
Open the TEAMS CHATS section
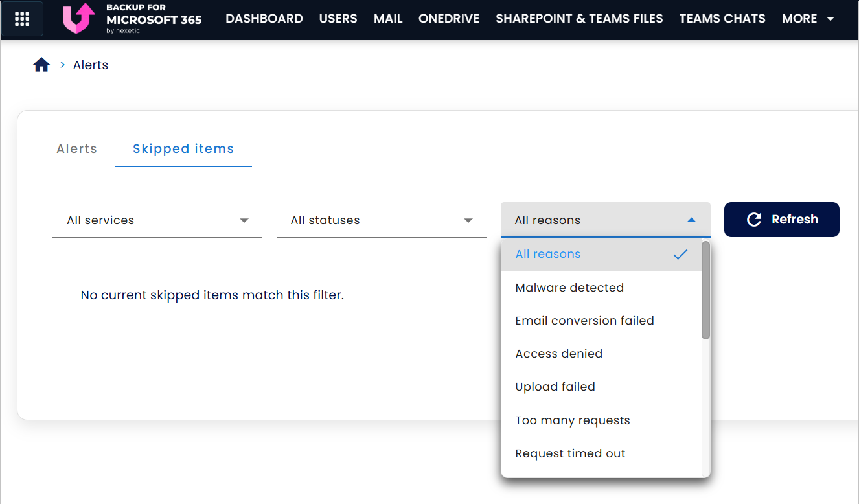pyautogui.click(x=722, y=19)
